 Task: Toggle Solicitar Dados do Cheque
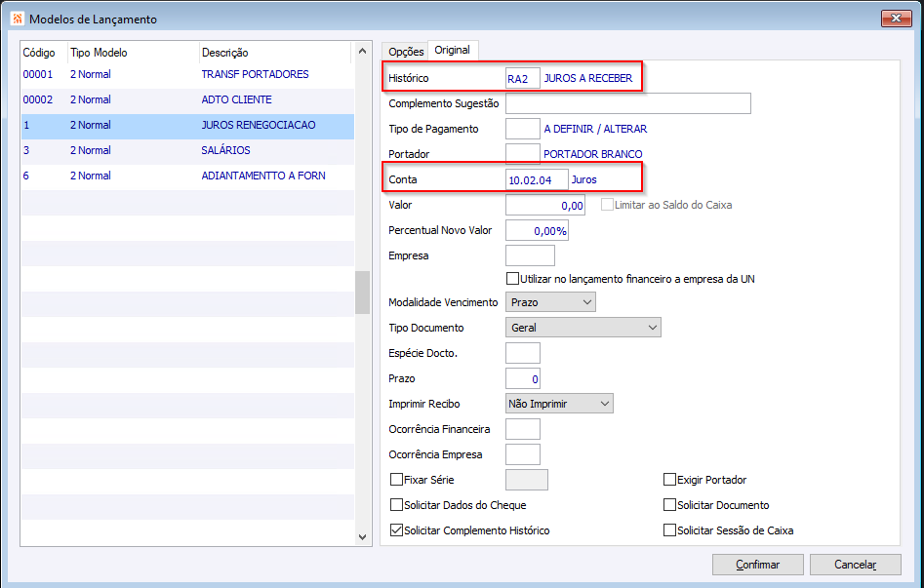tap(397, 505)
